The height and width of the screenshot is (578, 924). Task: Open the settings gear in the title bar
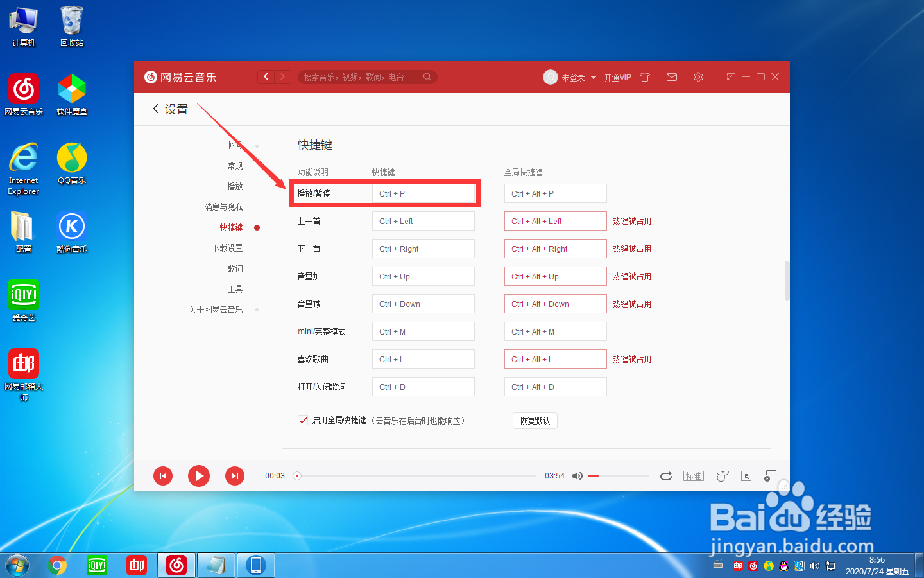[698, 77]
